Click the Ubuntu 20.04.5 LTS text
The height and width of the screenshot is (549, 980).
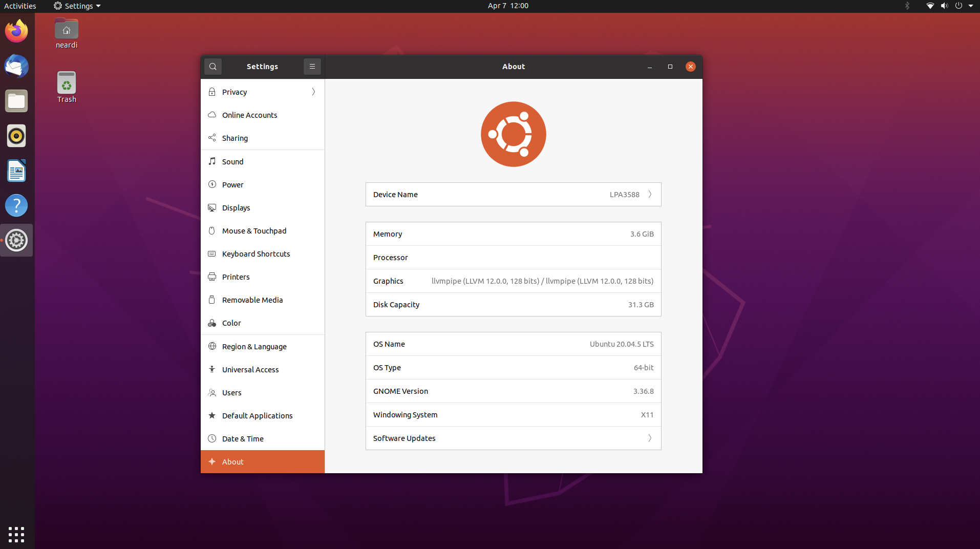[622, 344]
